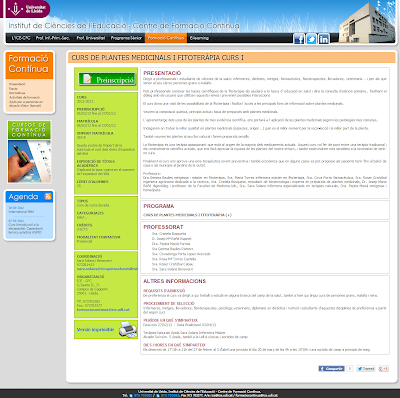
Task: Click the Agenda panel heading
Action: tap(23, 197)
